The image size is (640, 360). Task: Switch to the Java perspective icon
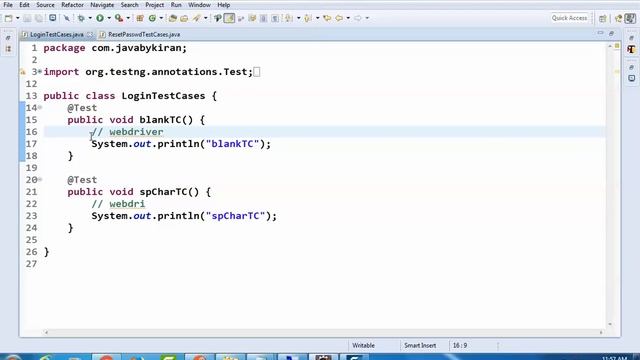click(x=618, y=18)
